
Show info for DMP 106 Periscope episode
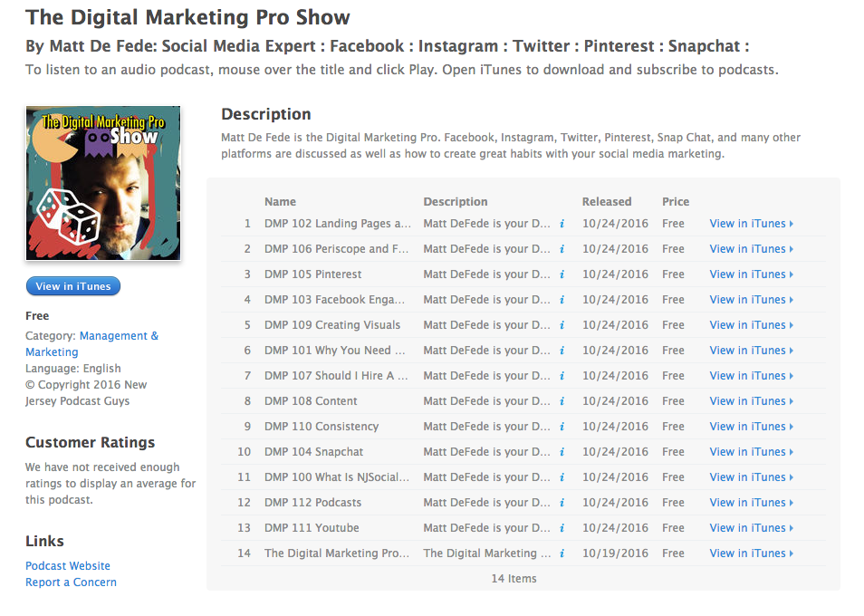(x=562, y=248)
